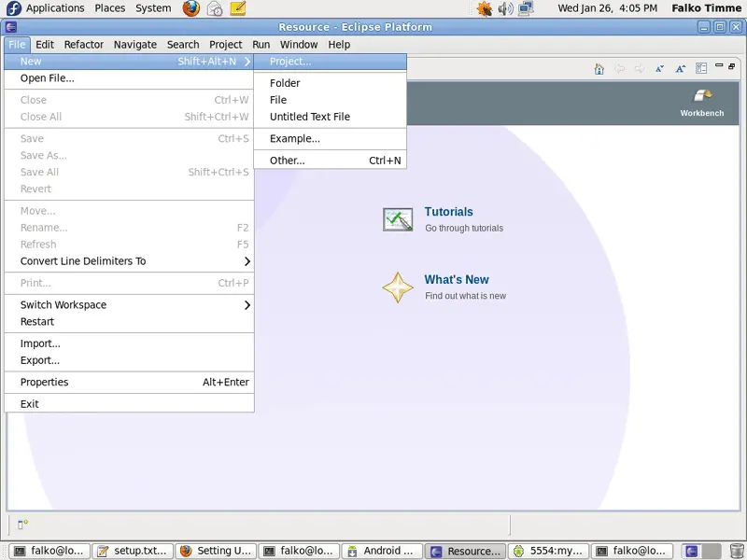Select File in the New submenu
747x560 pixels.
[331, 100]
